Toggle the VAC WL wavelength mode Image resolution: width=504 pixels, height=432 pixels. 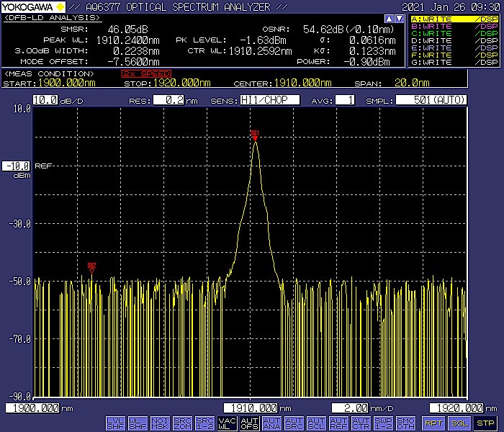click(x=227, y=423)
